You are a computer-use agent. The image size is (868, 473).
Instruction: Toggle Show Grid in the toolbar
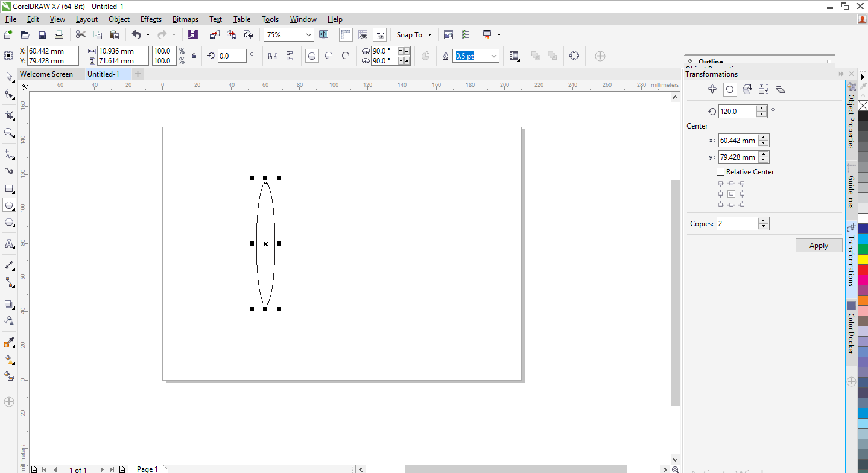coord(363,35)
